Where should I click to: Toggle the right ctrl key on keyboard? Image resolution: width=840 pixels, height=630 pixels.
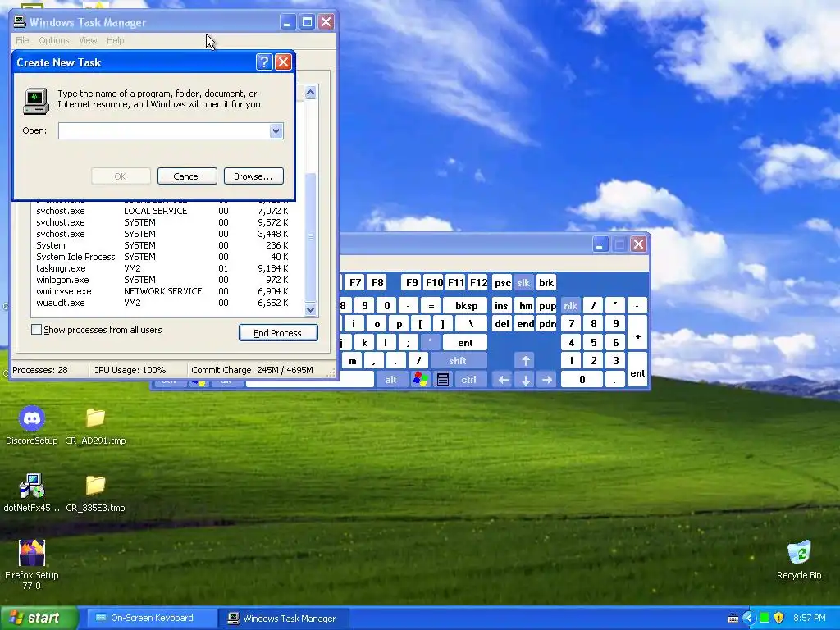click(468, 379)
